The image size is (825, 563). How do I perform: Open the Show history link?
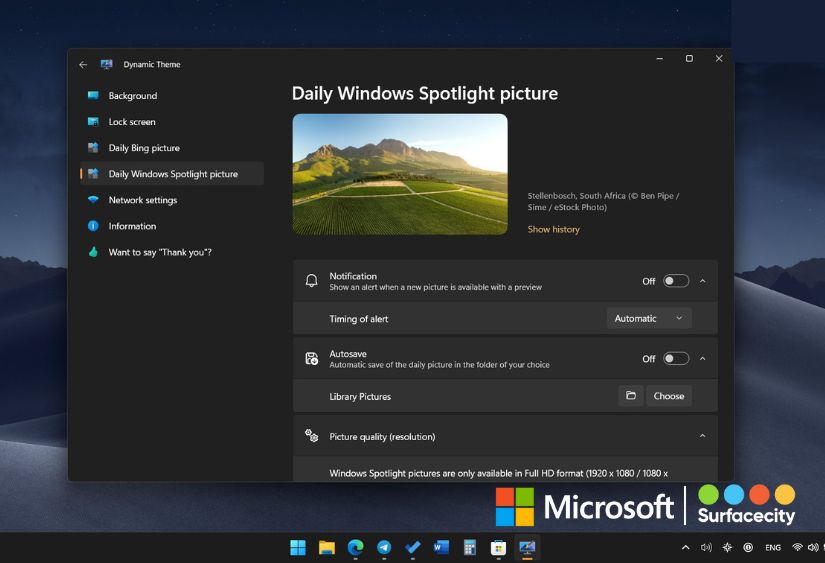553,230
